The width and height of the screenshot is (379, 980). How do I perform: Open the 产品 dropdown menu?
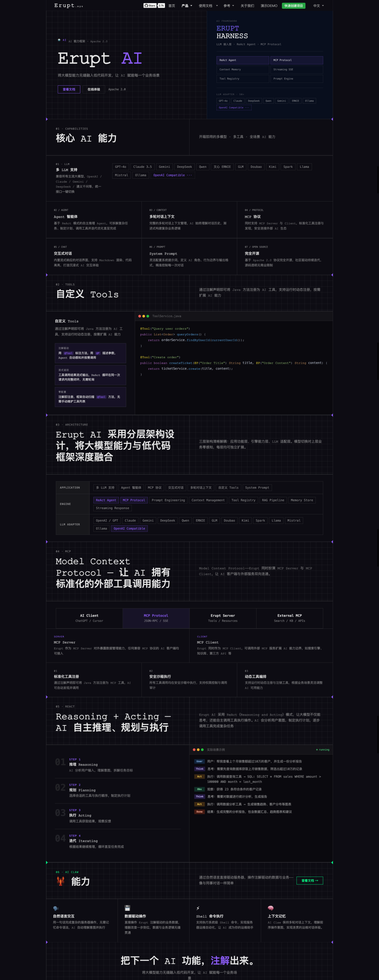(x=187, y=6)
